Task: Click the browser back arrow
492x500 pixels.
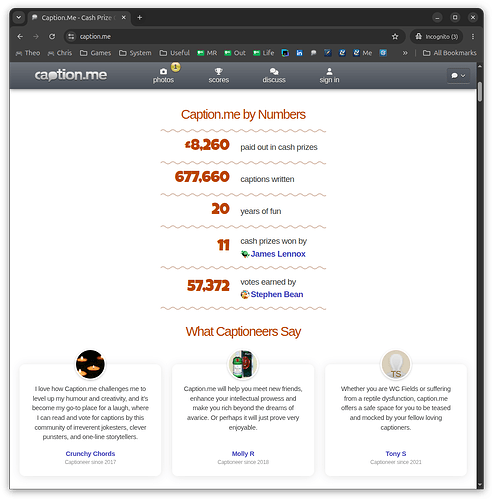Action: [x=20, y=36]
